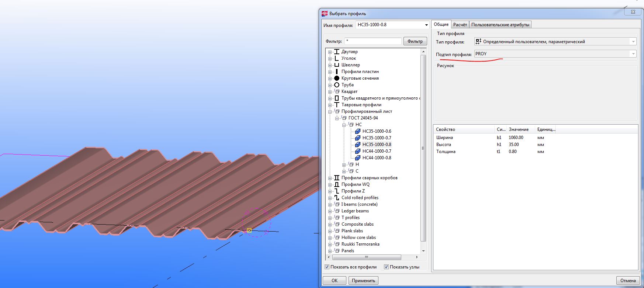
Task: Open the Пользовательские атрибуты tab
Action: [x=500, y=25]
